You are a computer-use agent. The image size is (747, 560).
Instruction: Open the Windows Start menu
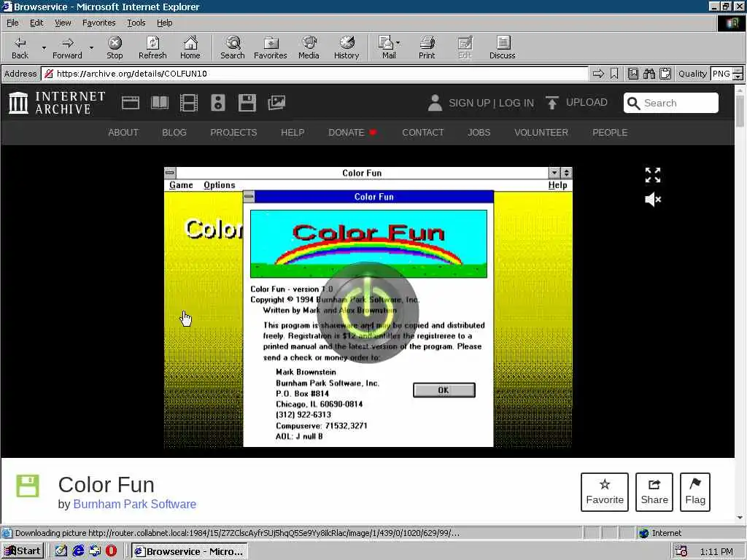click(x=23, y=551)
